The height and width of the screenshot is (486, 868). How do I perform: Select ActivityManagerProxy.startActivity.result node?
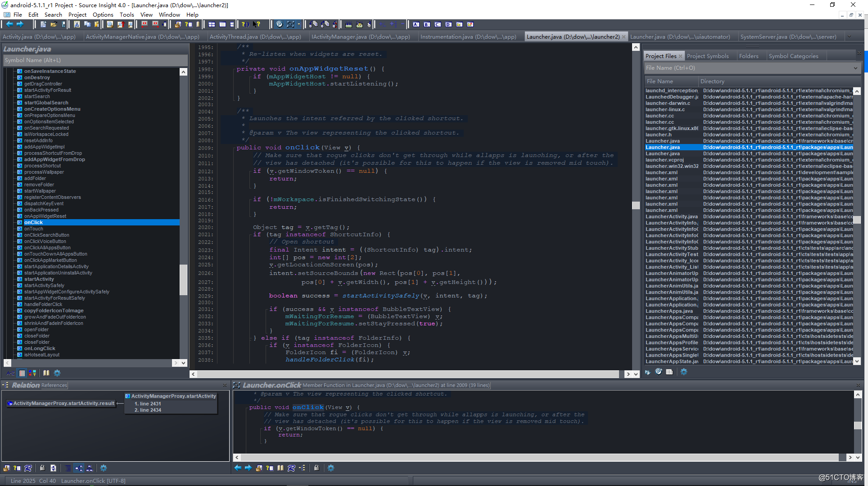(61, 403)
